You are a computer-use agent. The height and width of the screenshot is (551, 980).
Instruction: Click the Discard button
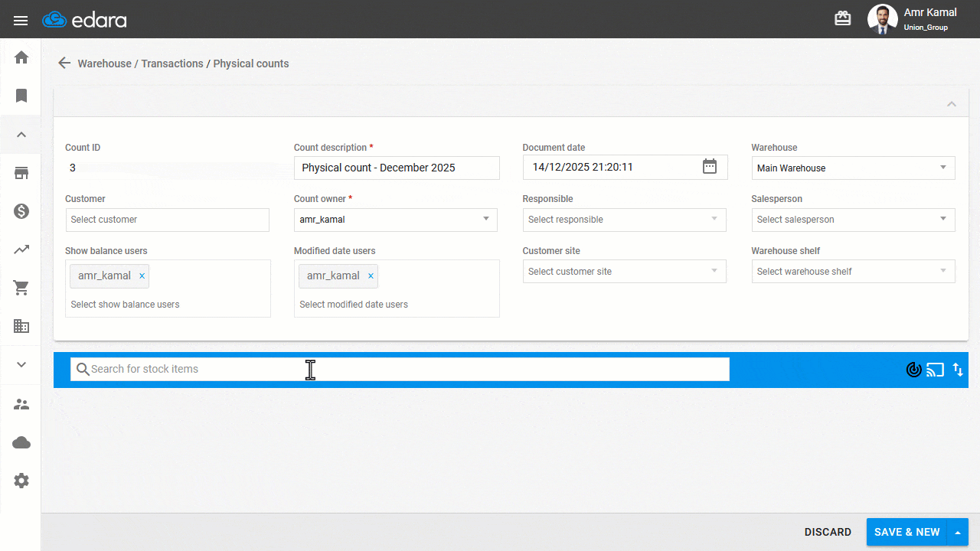(828, 532)
